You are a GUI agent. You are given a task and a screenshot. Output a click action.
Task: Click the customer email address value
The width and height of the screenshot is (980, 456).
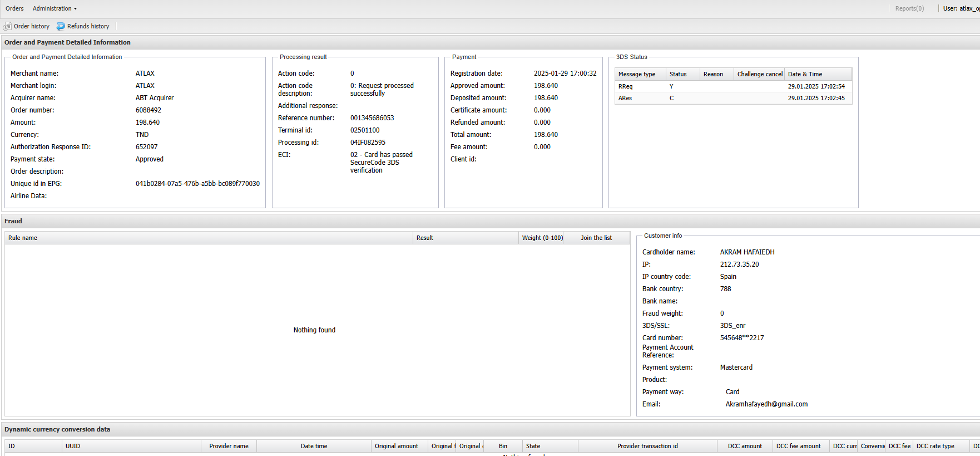766,404
